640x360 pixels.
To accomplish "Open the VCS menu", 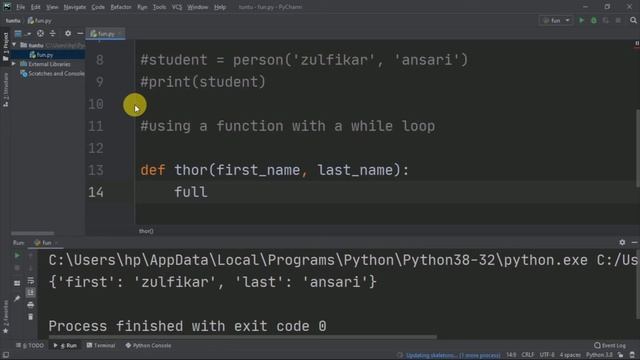I will [x=177, y=7].
